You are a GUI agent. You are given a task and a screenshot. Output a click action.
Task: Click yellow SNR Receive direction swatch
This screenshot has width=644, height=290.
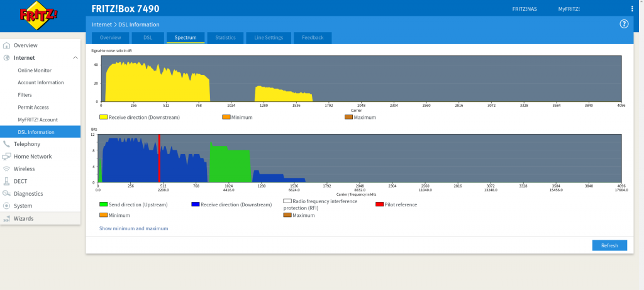104,117
